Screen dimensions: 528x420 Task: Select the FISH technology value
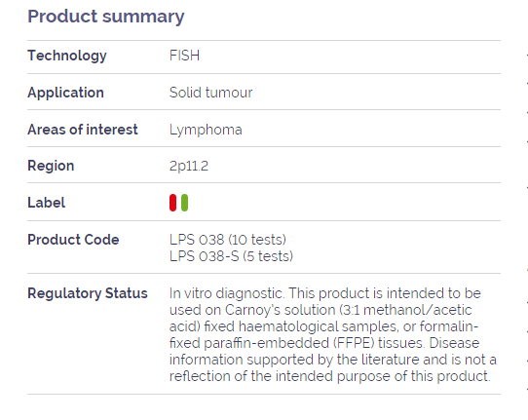(184, 56)
